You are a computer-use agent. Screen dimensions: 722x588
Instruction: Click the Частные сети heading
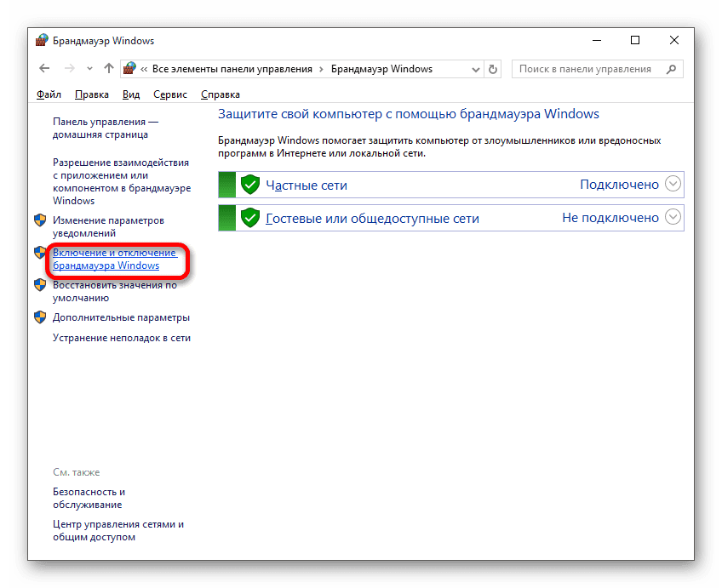(307, 185)
